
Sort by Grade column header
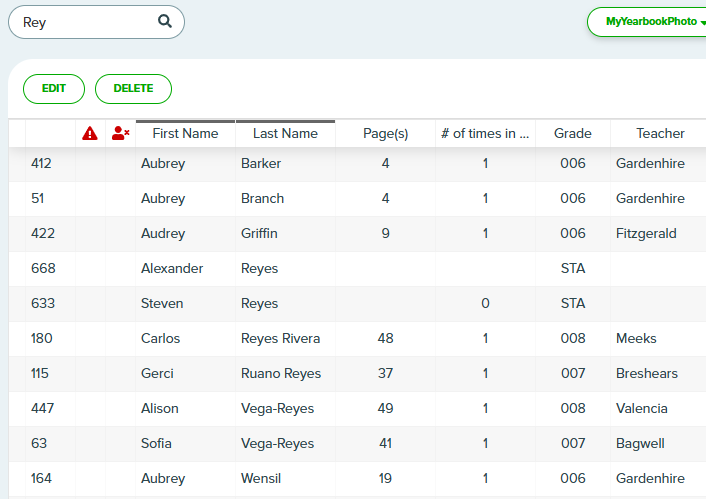click(573, 133)
